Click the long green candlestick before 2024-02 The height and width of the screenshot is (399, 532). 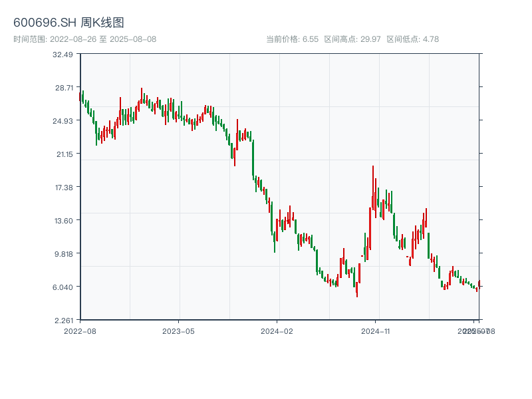coord(253,160)
